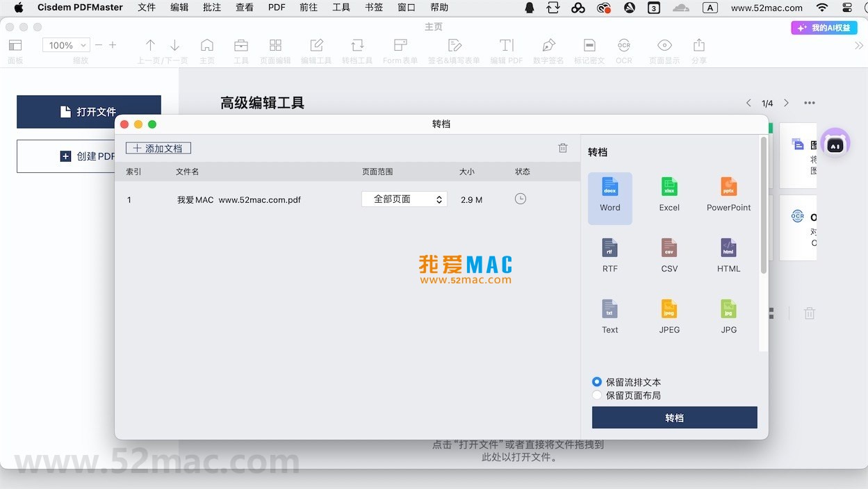Delete documents with trash icon in 转档 dialog
The height and width of the screenshot is (489, 868).
click(563, 148)
